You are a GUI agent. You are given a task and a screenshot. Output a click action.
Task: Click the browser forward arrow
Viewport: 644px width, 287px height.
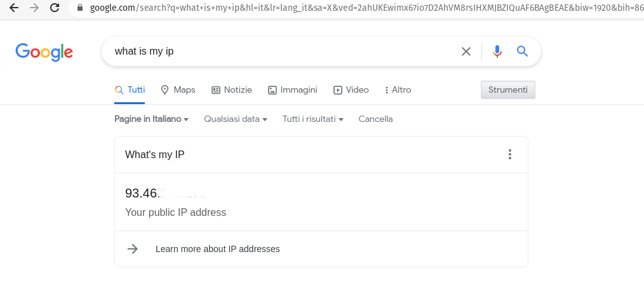pos(34,8)
